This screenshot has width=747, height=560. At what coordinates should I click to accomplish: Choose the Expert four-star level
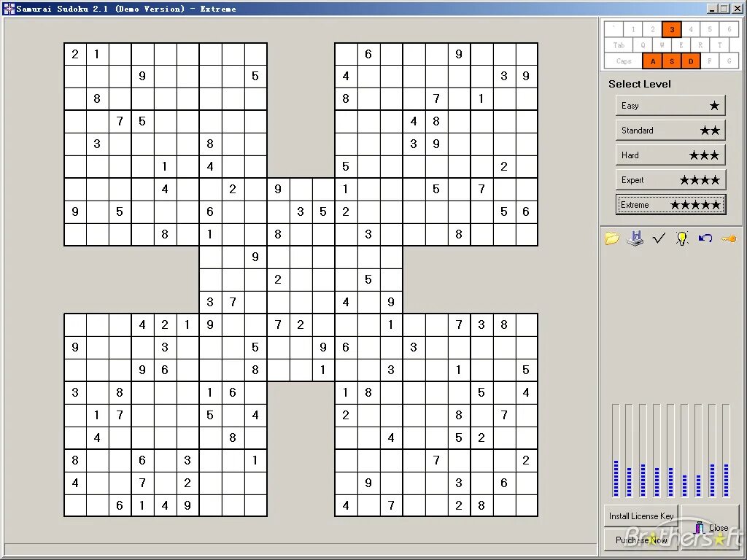tap(670, 180)
